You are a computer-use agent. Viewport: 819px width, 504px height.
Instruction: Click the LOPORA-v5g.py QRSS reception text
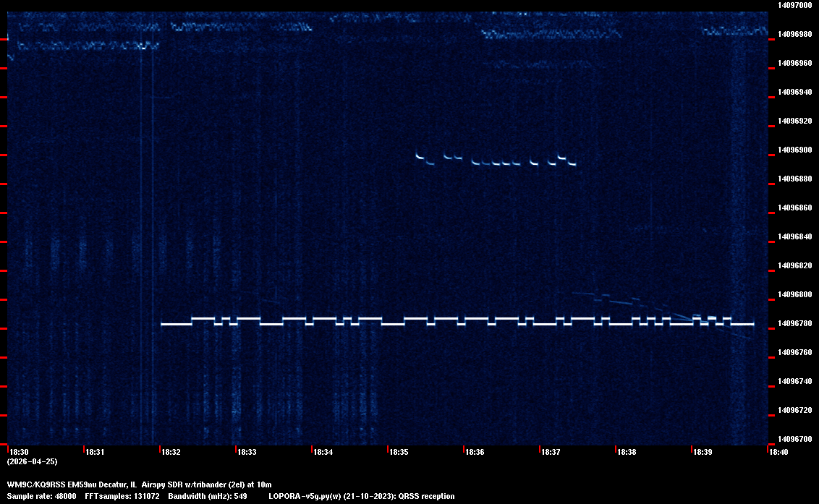click(361, 496)
